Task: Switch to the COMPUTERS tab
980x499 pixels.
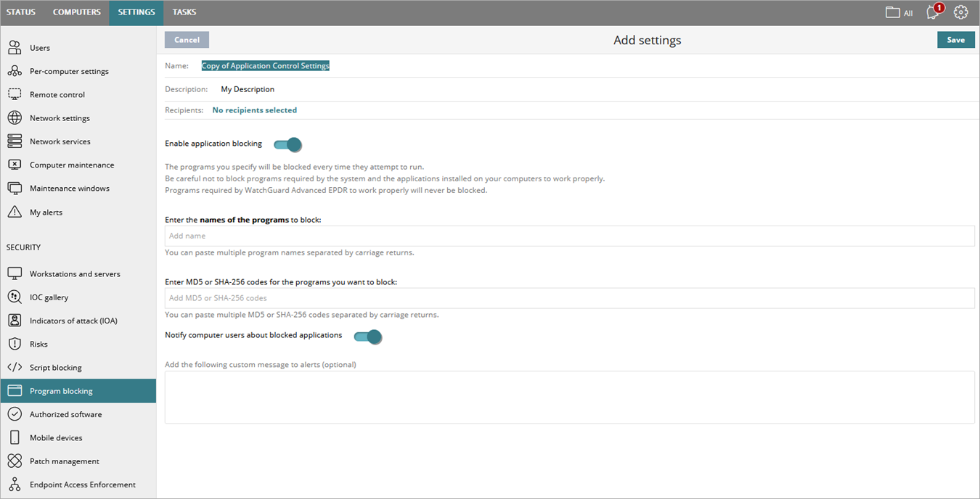Action: [x=77, y=12]
